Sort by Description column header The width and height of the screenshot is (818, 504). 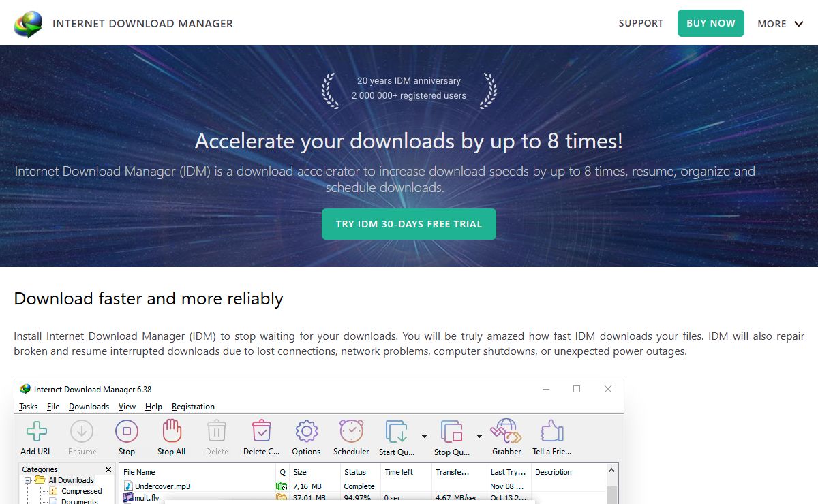567,472
